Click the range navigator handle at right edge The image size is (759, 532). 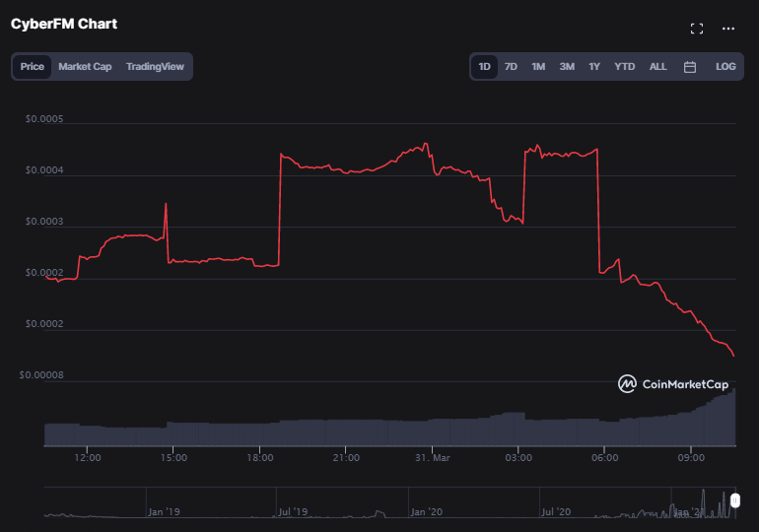734,500
